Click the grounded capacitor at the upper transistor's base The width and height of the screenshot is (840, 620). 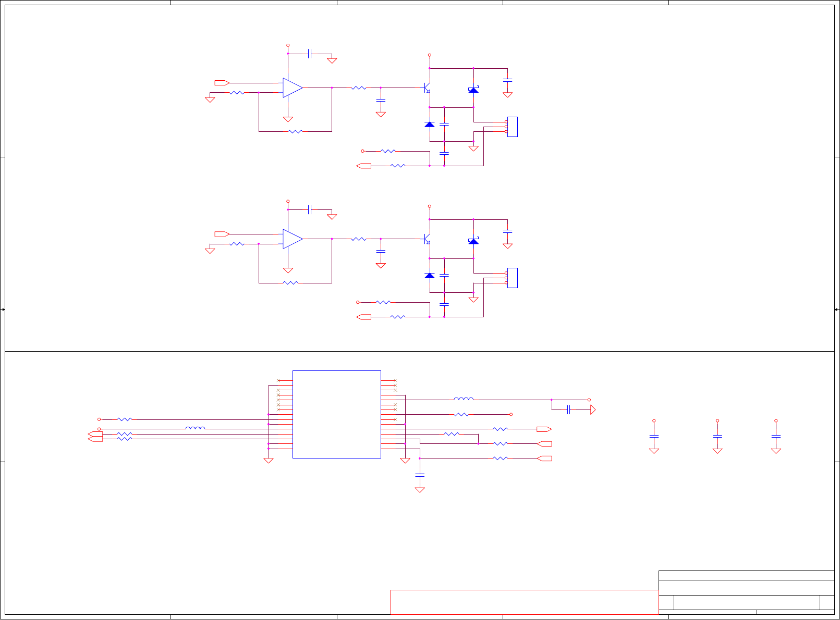coord(381,100)
